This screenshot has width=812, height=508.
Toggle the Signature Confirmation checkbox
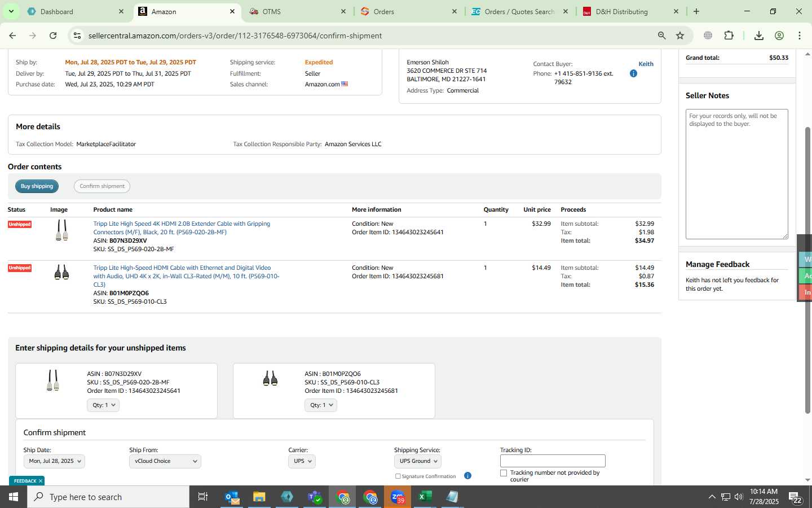(x=398, y=476)
